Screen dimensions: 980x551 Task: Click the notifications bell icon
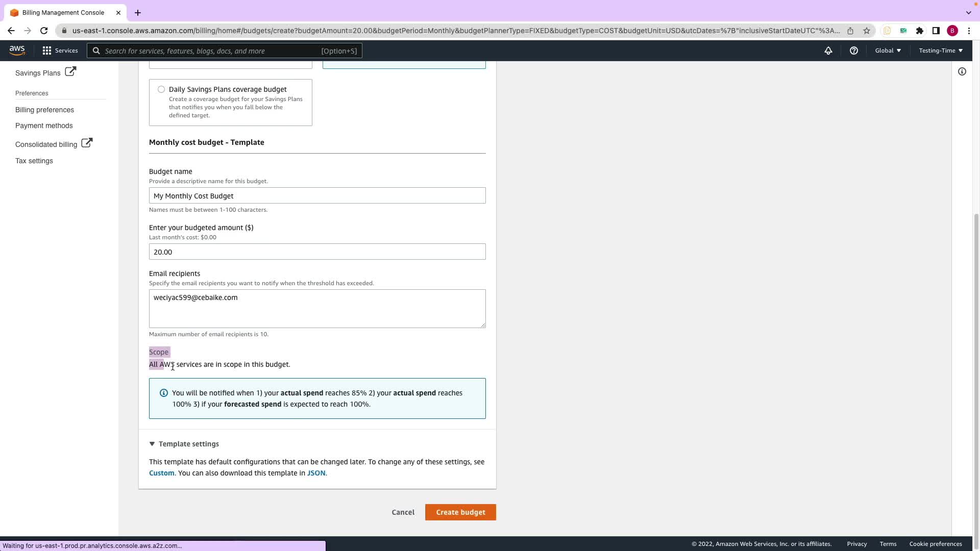coord(828,51)
